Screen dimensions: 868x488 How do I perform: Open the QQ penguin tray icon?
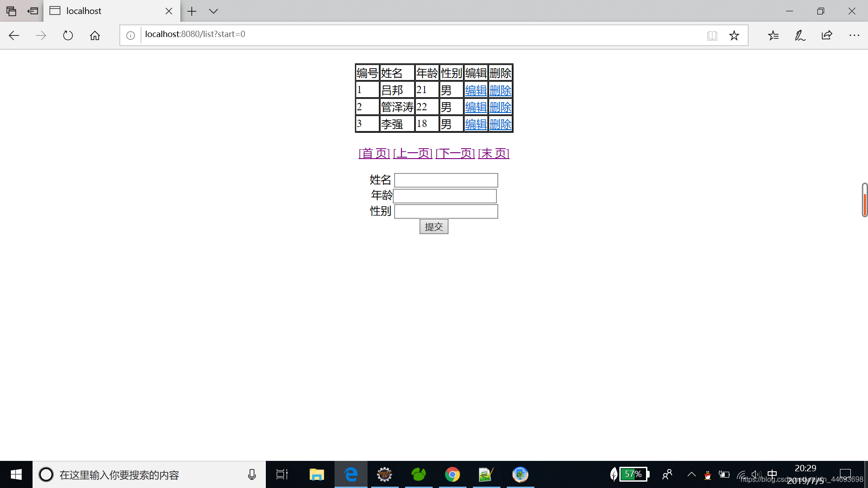(x=708, y=475)
